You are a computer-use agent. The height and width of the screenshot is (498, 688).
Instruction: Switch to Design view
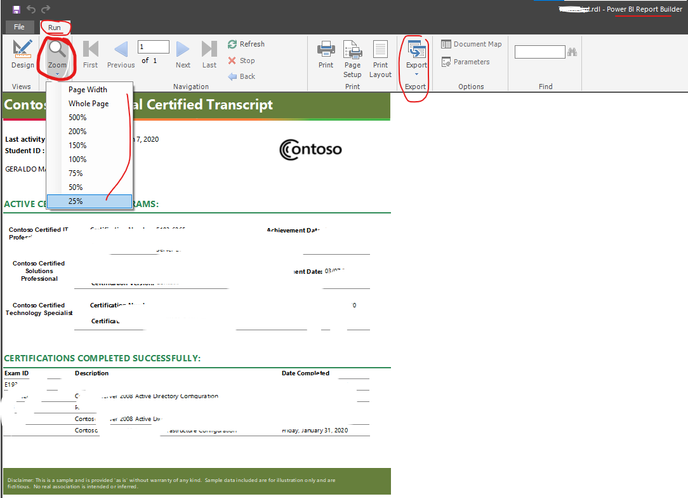[x=22, y=54]
